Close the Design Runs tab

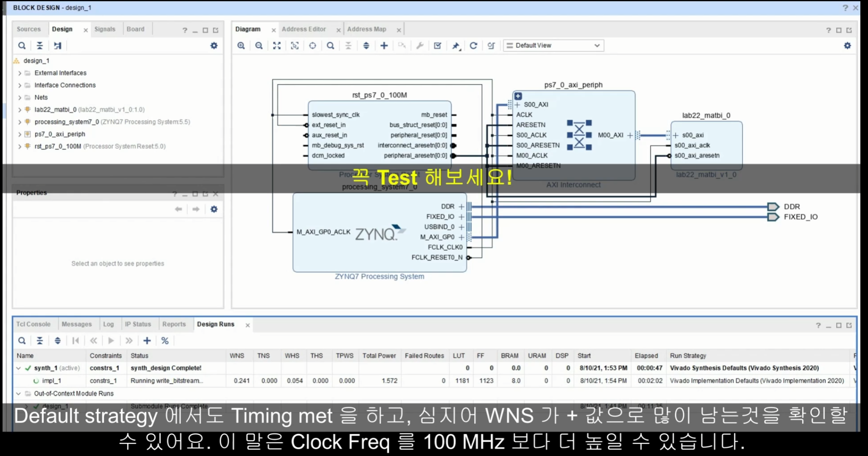coord(247,325)
